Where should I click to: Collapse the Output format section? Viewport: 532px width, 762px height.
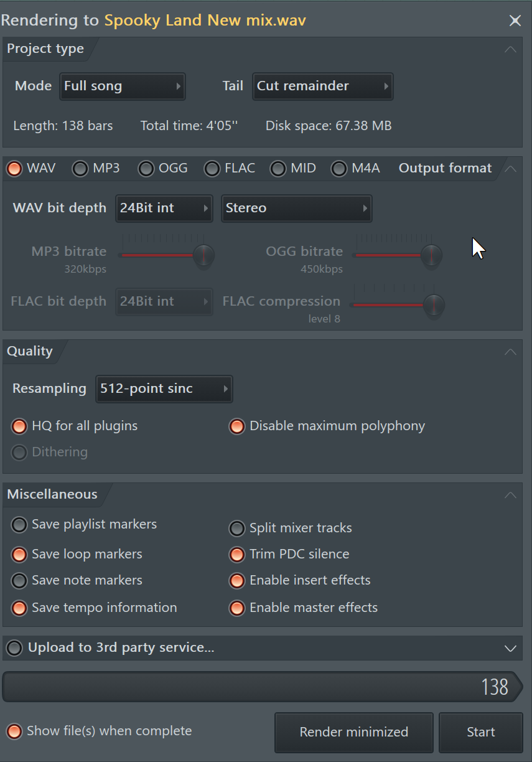(x=510, y=168)
